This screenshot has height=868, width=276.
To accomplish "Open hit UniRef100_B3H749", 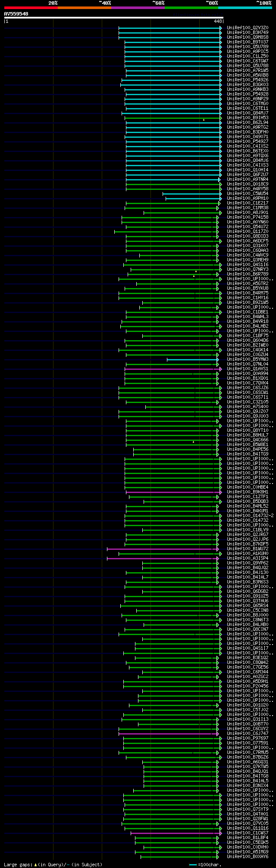I will 248,33.
